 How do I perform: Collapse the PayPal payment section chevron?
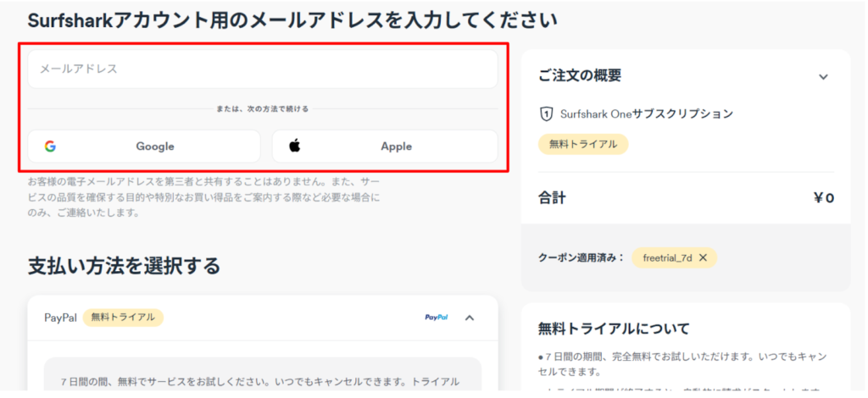470,318
